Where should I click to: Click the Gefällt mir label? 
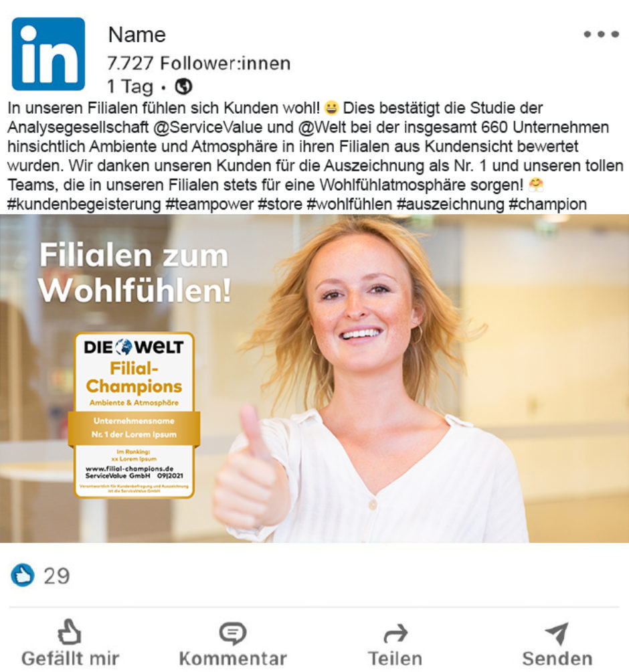coord(70,659)
